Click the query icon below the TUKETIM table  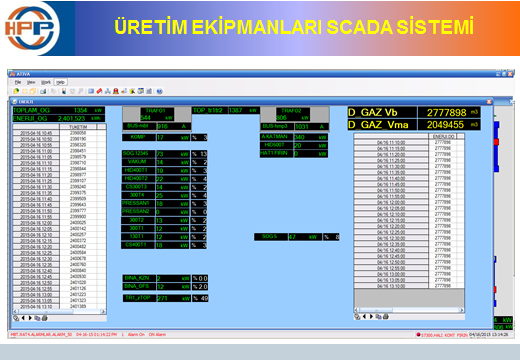(16, 318)
